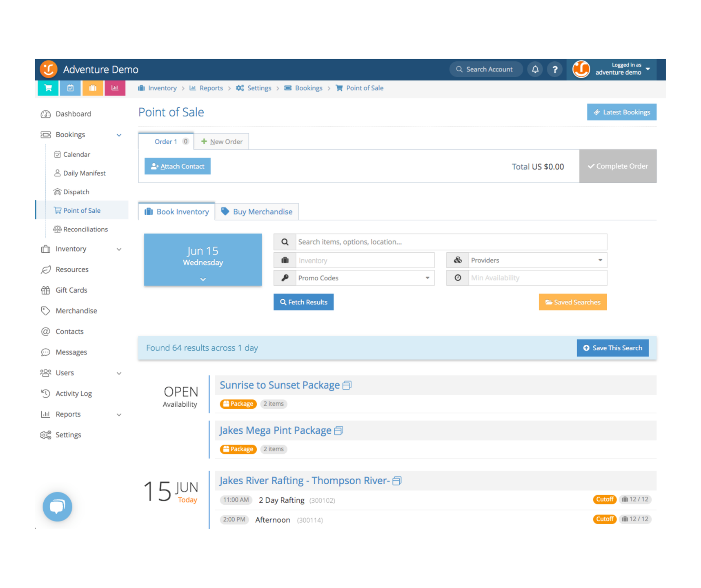
Task: Open the blue calendar shortcut icon
Action: (x=70, y=88)
